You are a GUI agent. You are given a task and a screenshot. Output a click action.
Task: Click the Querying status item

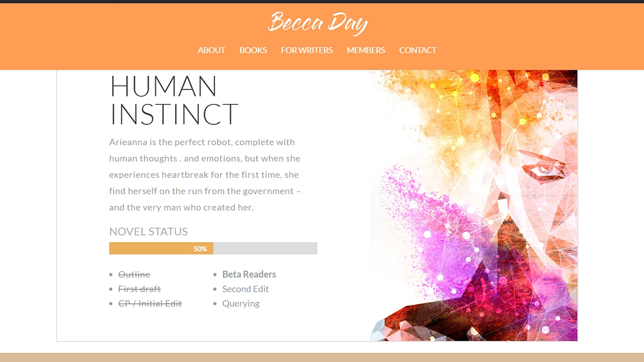(241, 303)
